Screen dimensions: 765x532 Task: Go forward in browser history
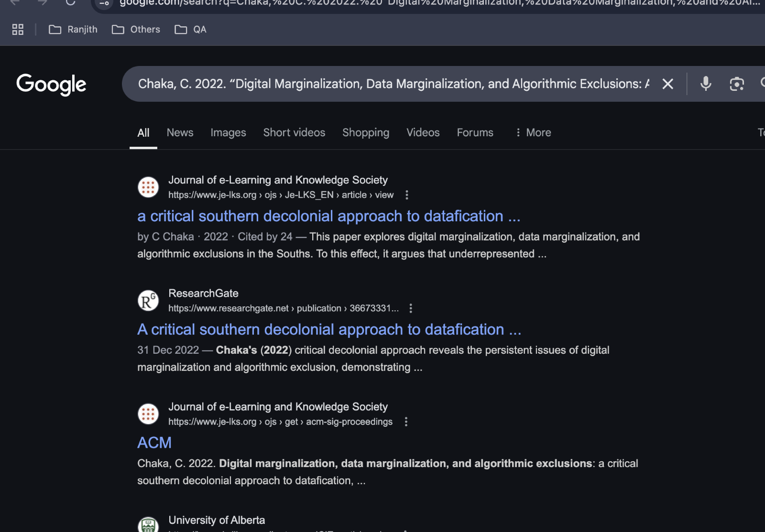(x=43, y=2)
